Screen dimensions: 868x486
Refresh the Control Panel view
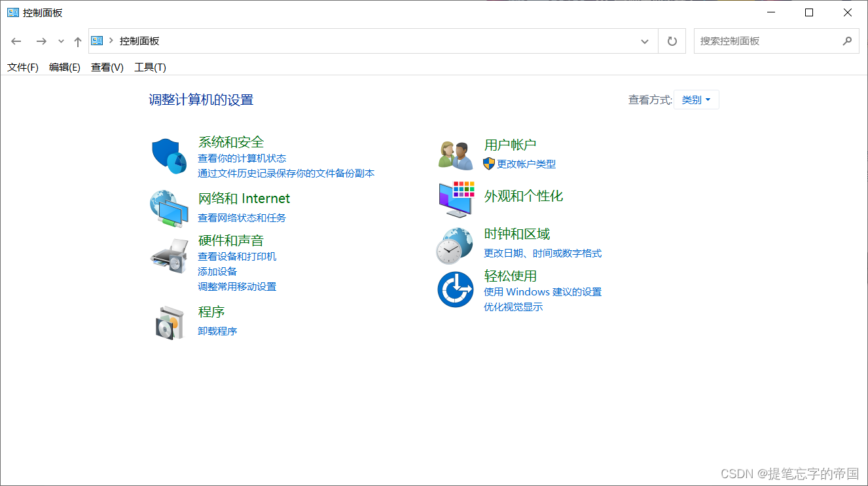click(x=672, y=41)
